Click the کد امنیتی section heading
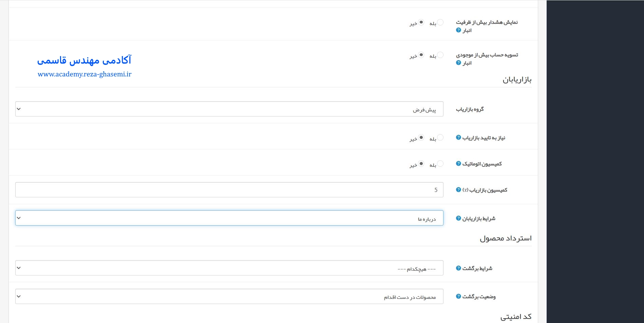This screenshot has height=323, width=644. coord(516,317)
